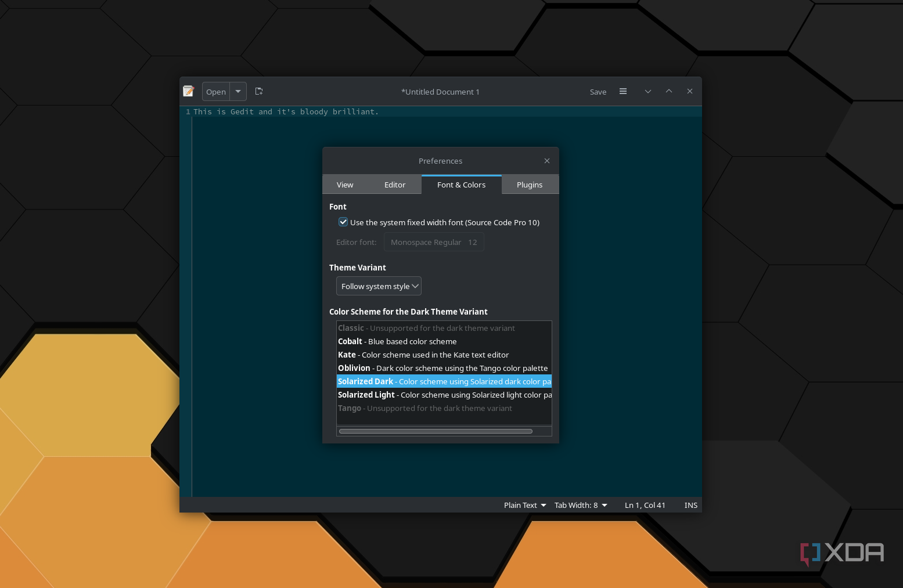Click the Gedit notepad app icon
This screenshot has height=588, width=903.
tap(188, 91)
